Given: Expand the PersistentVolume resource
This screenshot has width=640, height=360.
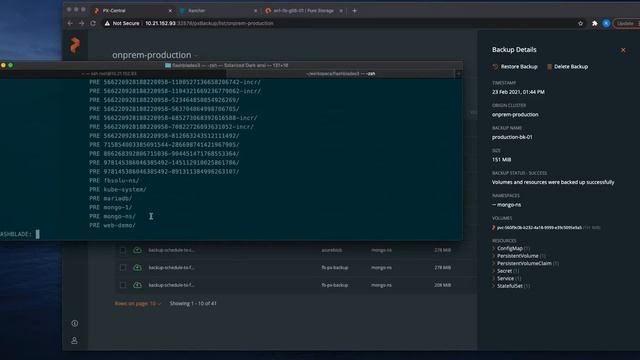Looking at the screenshot, I should click(x=493, y=256).
